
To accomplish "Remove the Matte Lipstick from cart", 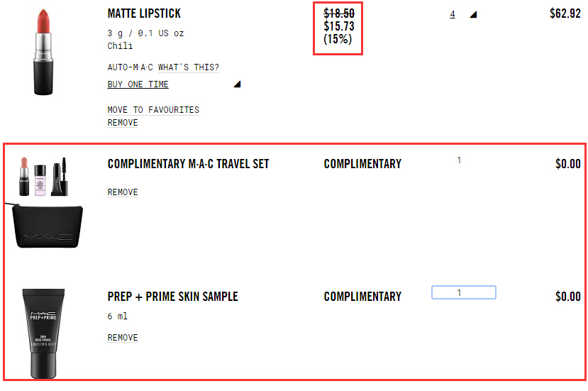I will [x=123, y=123].
